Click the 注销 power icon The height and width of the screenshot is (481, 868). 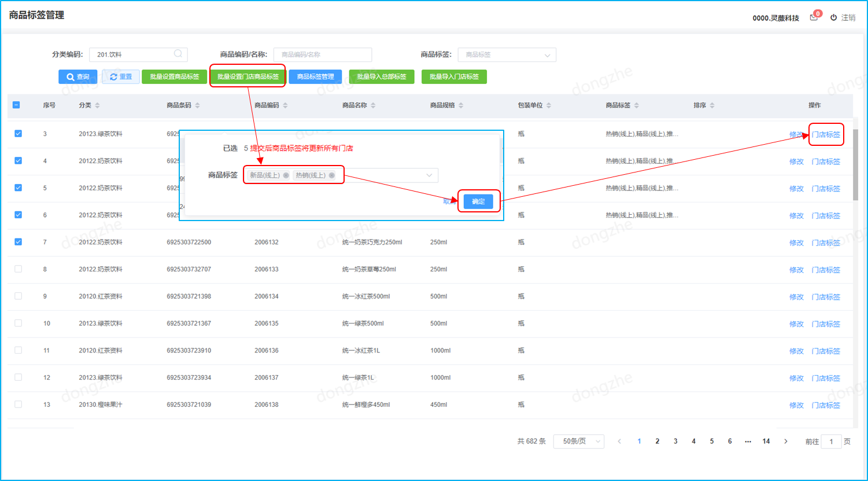pos(833,18)
